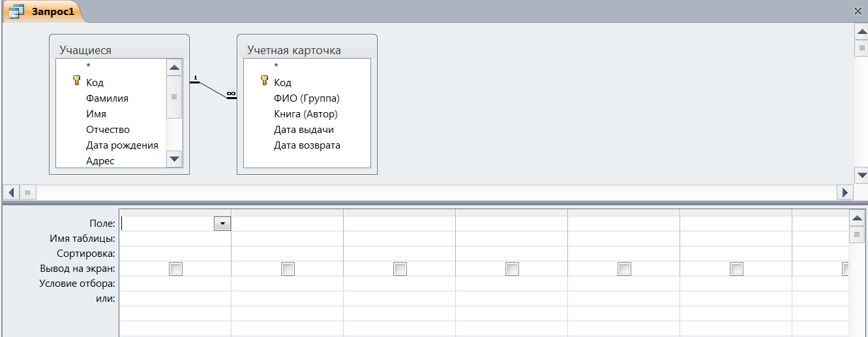Click the upper pane vertical scrollbar thumb

pos(861,48)
